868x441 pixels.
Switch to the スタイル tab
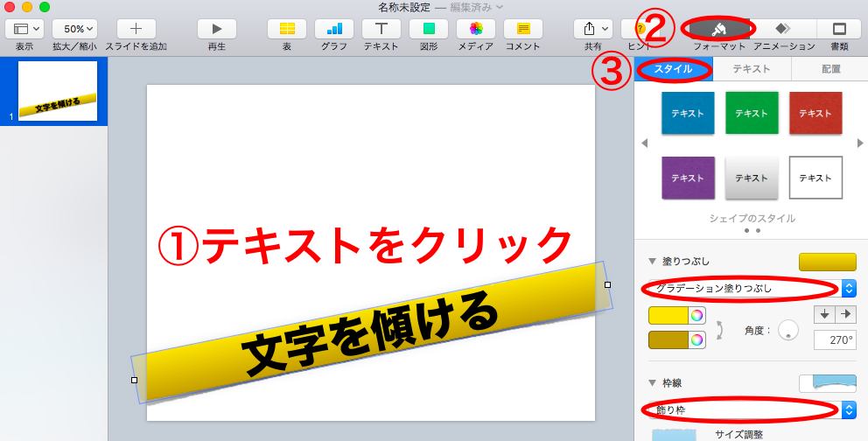(x=673, y=69)
